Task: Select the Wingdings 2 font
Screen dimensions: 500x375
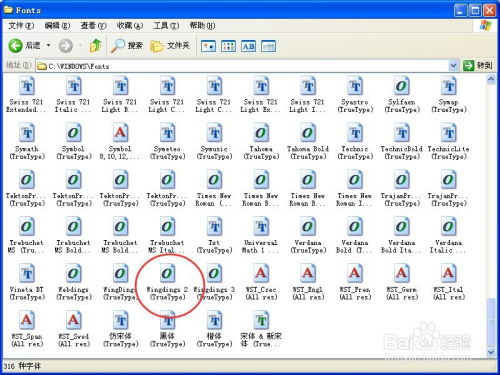Action: coord(167,282)
